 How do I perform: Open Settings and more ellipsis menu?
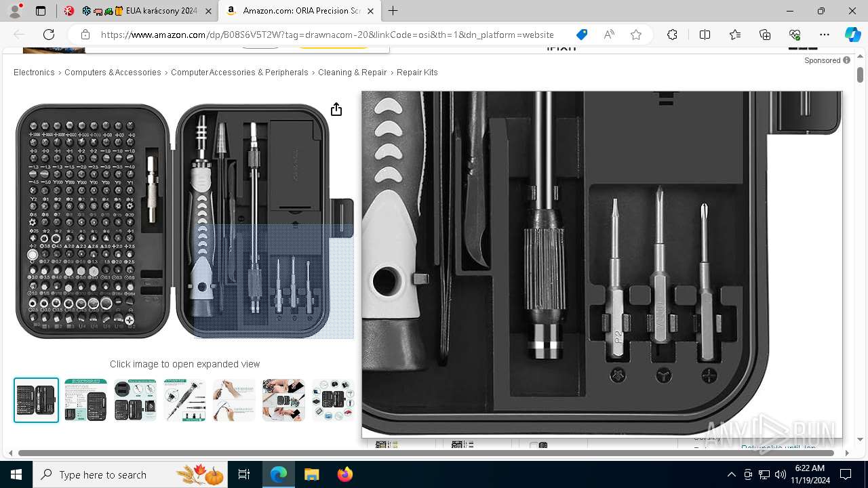point(825,35)
